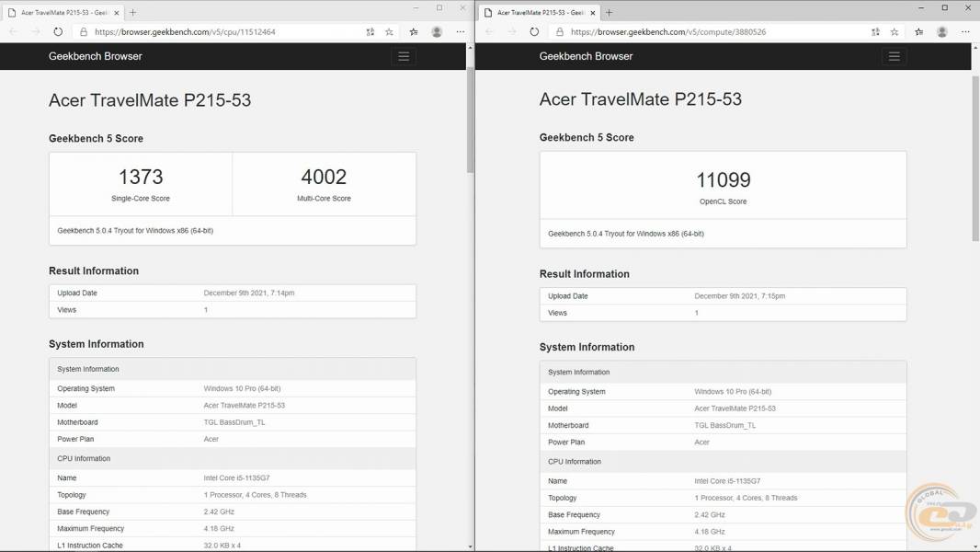Go back in right browser window
Screen dimensions: 980x552
click(x=489, y=32)
